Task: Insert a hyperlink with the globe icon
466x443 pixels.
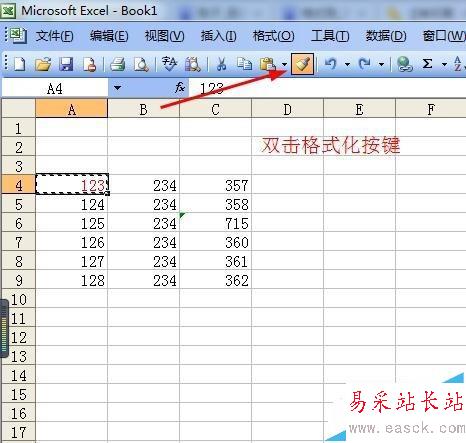Action: click(x=404, y=64)
